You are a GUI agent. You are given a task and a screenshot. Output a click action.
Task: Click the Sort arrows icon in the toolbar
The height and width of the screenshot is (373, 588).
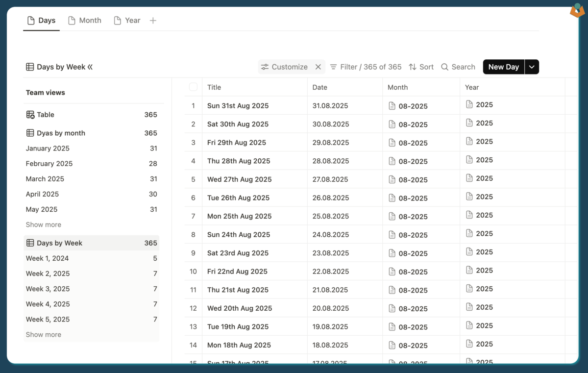pos(413,67)
